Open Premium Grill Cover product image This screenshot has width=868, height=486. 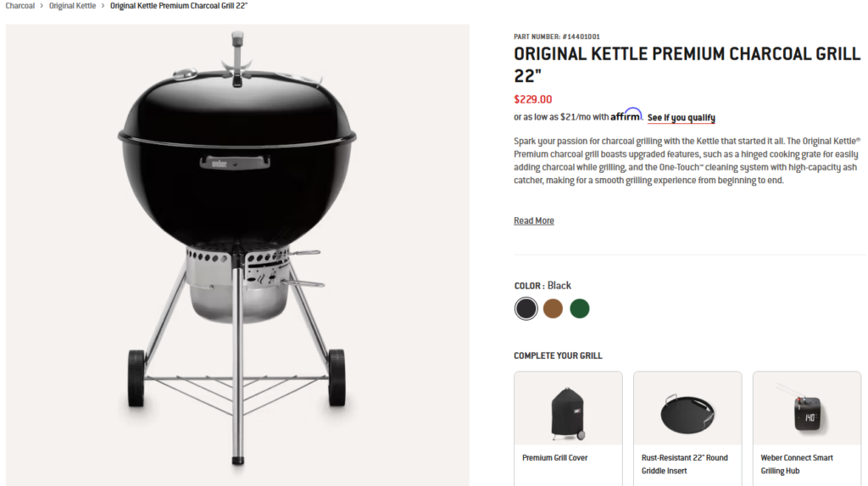pyautogui.click(x=568, y=409)
